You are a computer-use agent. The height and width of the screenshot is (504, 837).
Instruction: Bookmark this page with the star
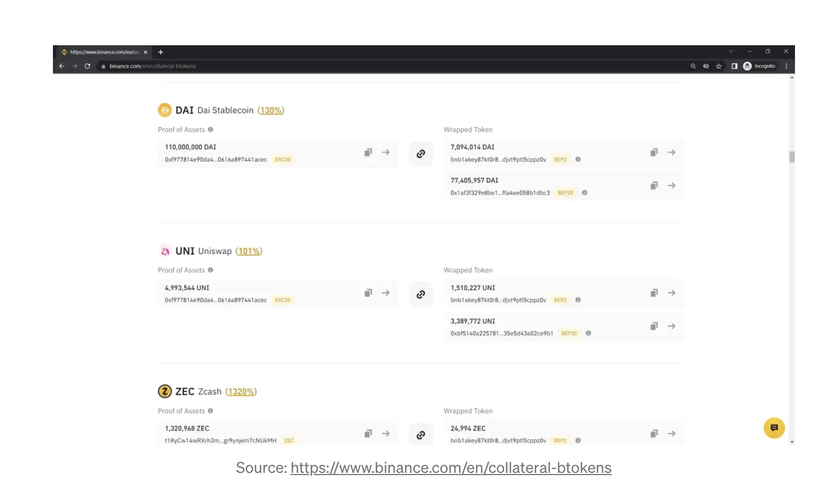719,67
